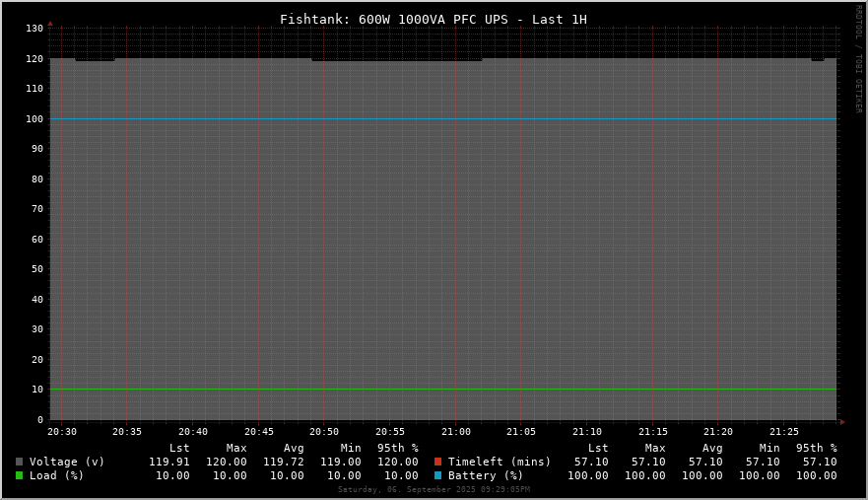
Task: Click the blue Battery legend swatch
Action: coord(437,475)
